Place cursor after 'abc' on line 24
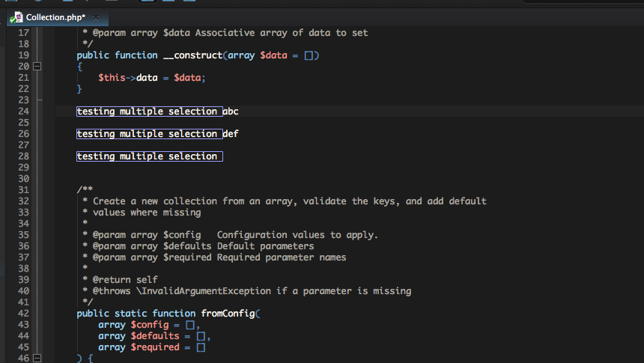The image size is (644, 363). click(x=239, y=112)
